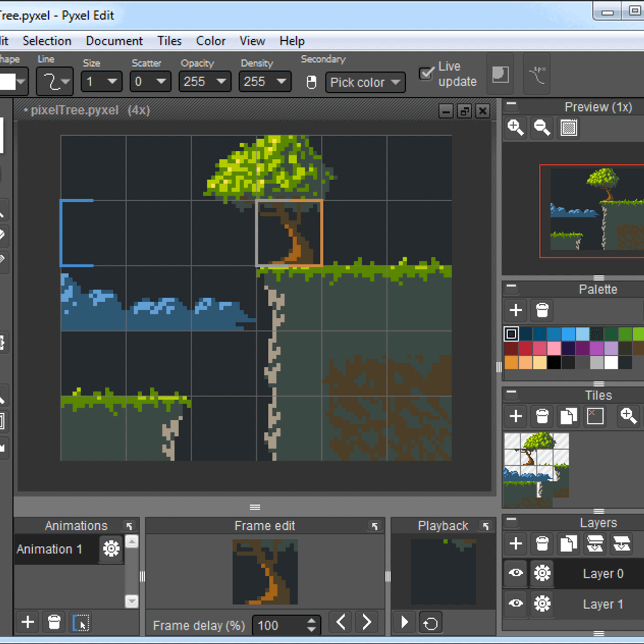
Task: Pop out the Playback panel
Action: coord(486,526)
